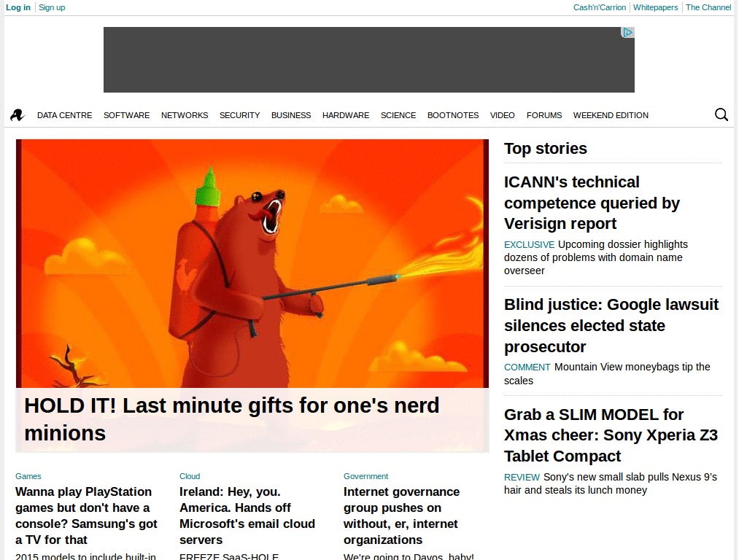Open the Science section
The image size is (747, 560).
(398, 115)
